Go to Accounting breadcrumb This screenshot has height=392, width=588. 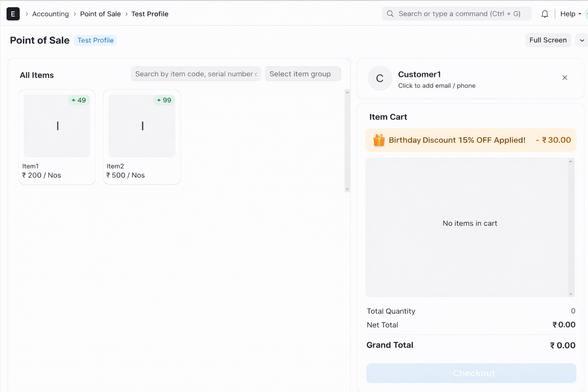[51, 14]
